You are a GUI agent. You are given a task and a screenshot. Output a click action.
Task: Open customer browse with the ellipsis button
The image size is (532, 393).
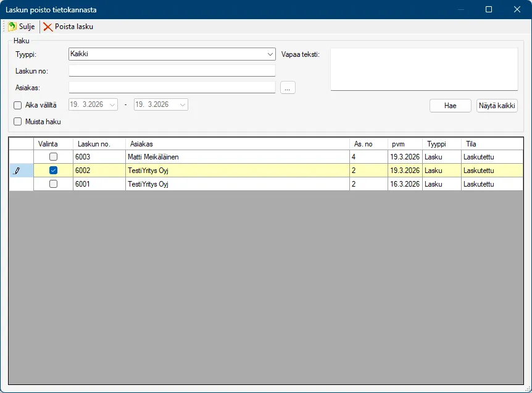(x=288, y=87)
